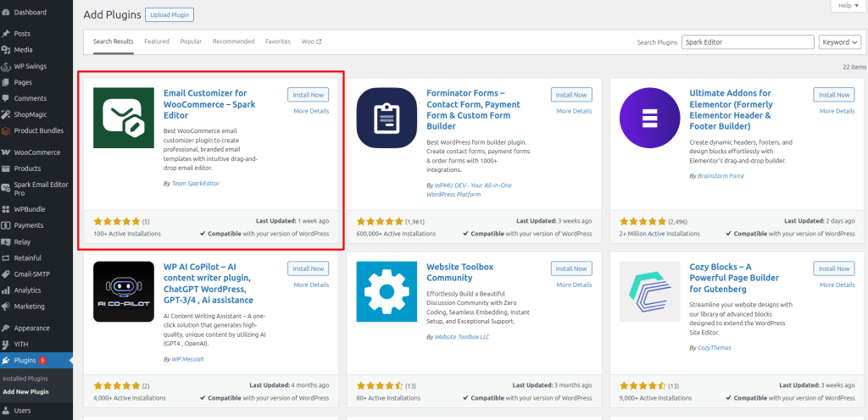The image size is (868, 420).
Task: Click the Marketing megaphone icon
Action: pos(6,307)
